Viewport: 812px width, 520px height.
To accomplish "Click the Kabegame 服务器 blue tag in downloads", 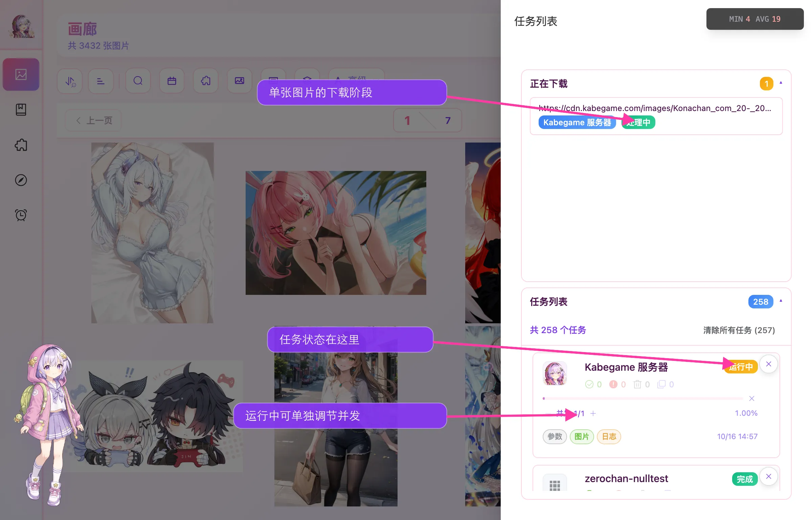I will 577,122.
